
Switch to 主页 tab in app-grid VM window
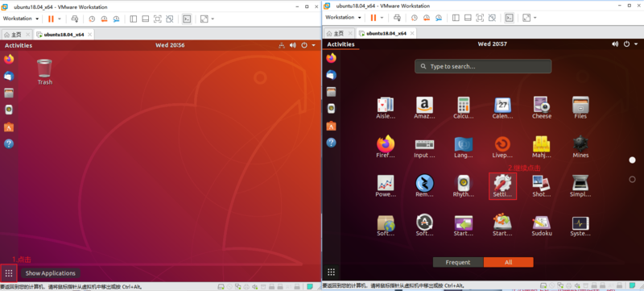tap(338, 33)
